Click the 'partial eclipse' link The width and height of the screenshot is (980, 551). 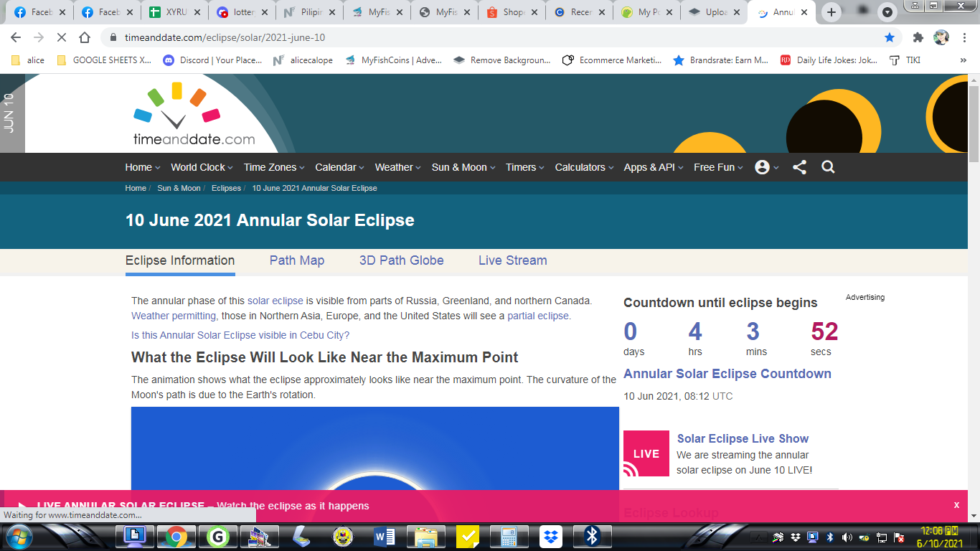[538, 316]
